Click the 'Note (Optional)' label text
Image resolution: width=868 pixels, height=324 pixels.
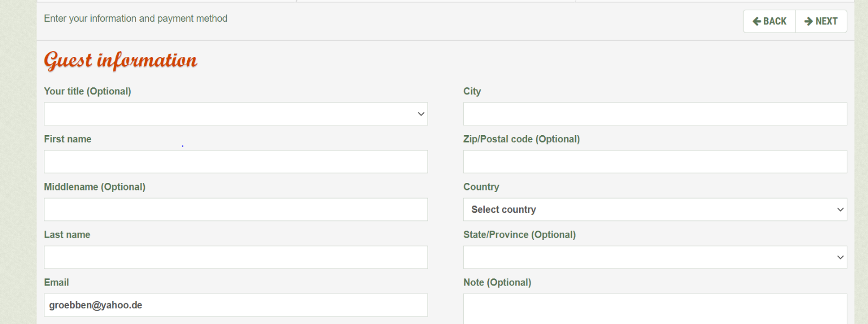[x=497, y=282]
